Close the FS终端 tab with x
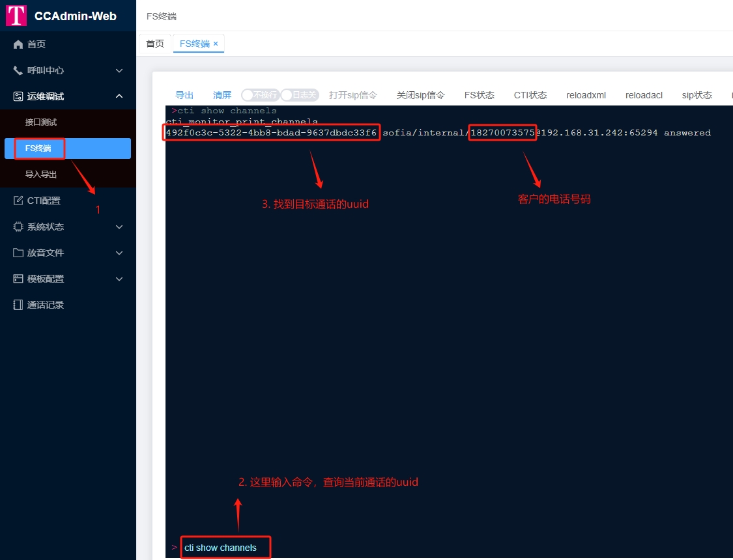Screen dimensions: 733x560 pyautogui.click(x=216, y=44)
